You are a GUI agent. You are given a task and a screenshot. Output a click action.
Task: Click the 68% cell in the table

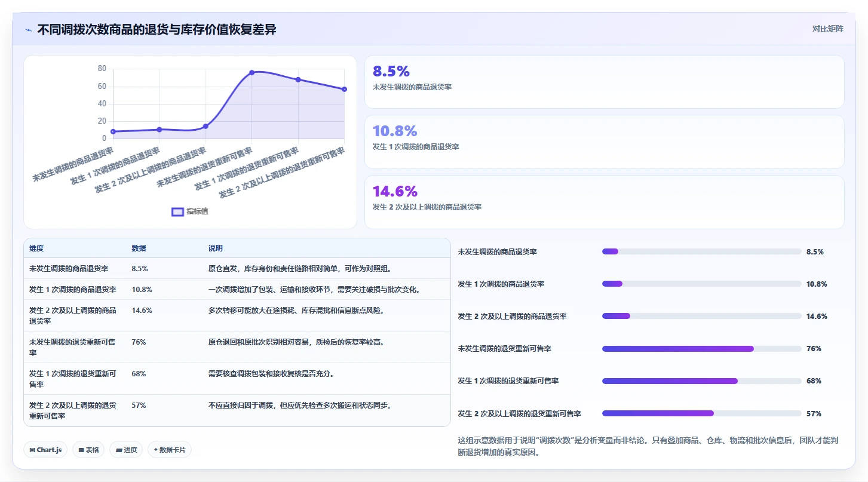coord(139,374)
